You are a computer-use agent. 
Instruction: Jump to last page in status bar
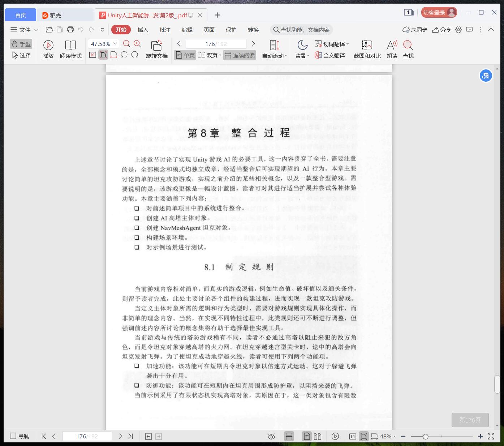click(131, 436)
